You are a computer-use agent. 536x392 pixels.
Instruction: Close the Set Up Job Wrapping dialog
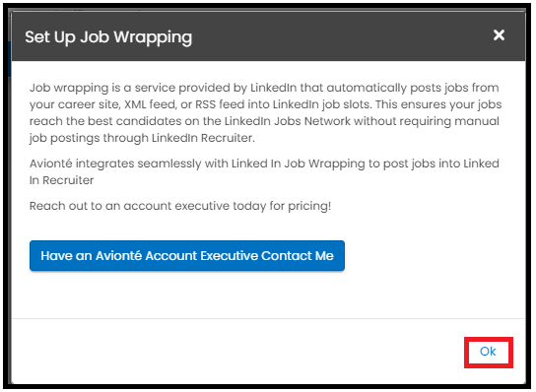pyautogui.click(x=499, y=34)
